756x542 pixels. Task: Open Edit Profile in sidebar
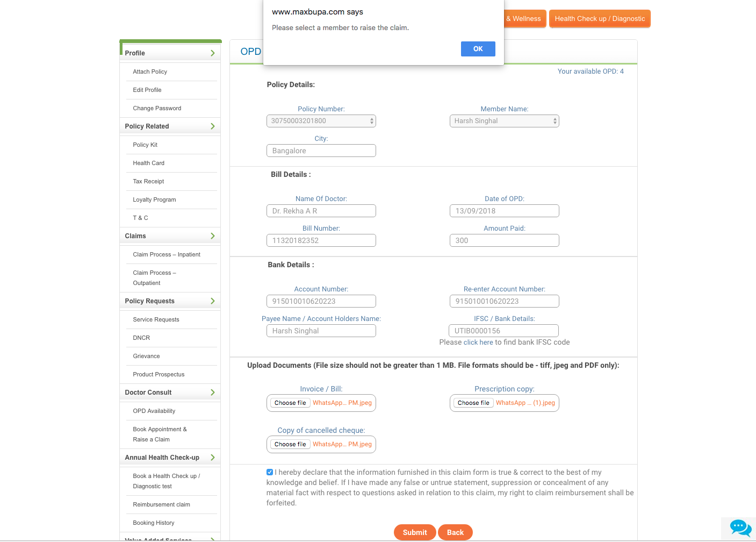[x=147, y=90]
